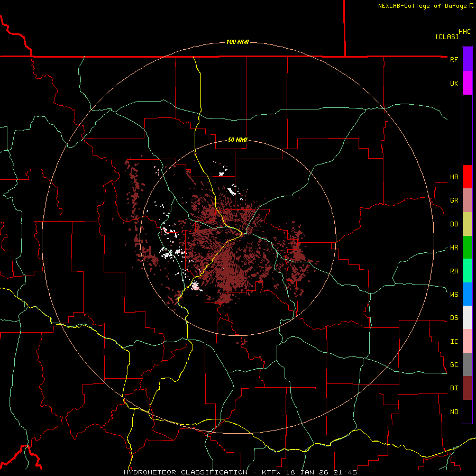Image resolution: width=476 pixels, height=476 pixels.
Task: Click the HR green legend swatch
Action: (x=467, y=247)
